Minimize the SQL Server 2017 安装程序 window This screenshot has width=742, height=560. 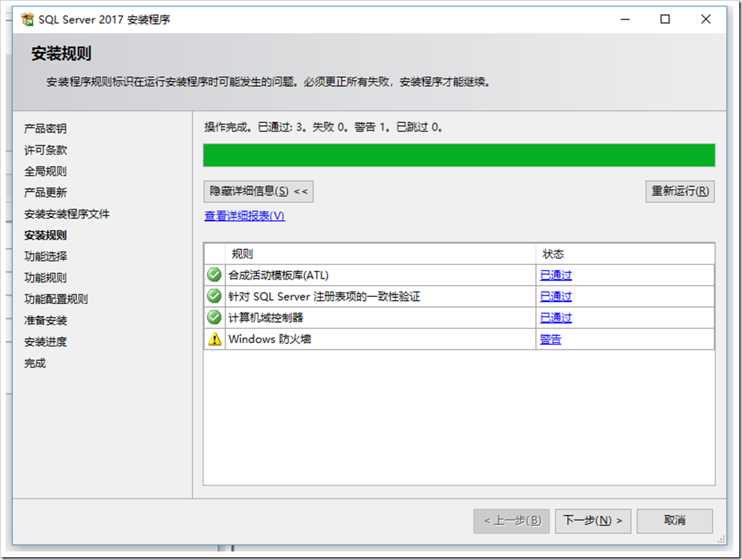coord(625,19)
